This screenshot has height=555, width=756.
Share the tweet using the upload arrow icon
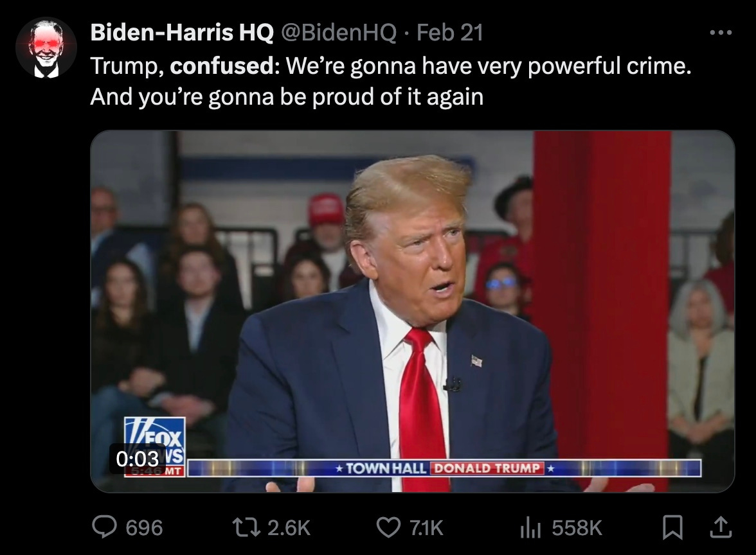pyautogui.click(x=721, y=527)
